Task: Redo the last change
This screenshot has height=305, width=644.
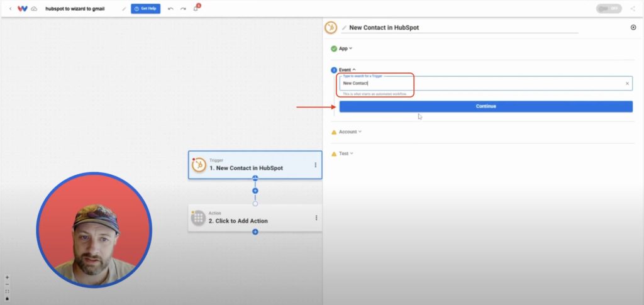Action: point(183,9)
